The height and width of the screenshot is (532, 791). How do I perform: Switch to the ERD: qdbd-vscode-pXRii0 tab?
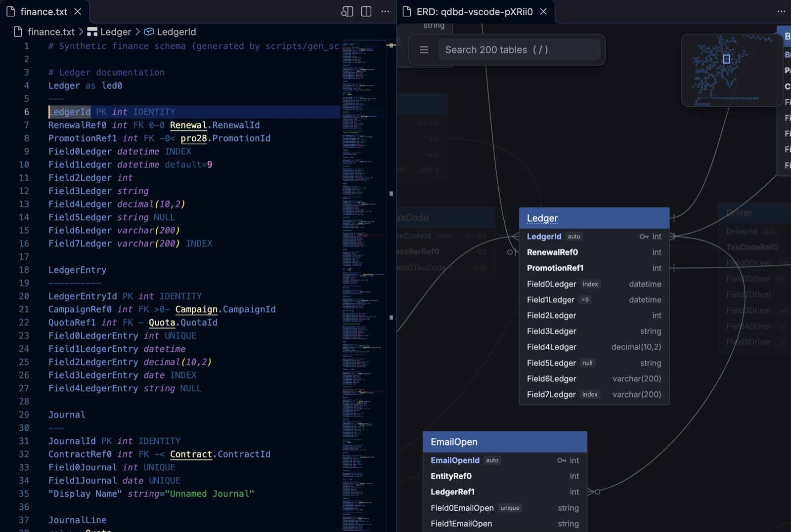(475, 11)
